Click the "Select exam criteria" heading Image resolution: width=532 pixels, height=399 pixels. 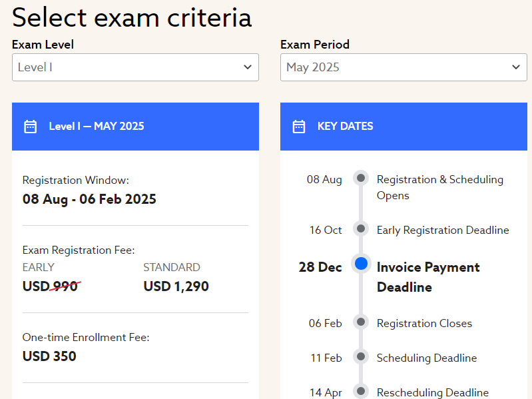(132, 17)
